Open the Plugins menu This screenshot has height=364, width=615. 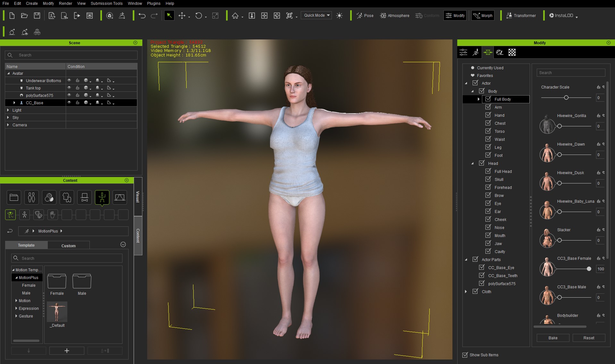[x=154, y=4]
